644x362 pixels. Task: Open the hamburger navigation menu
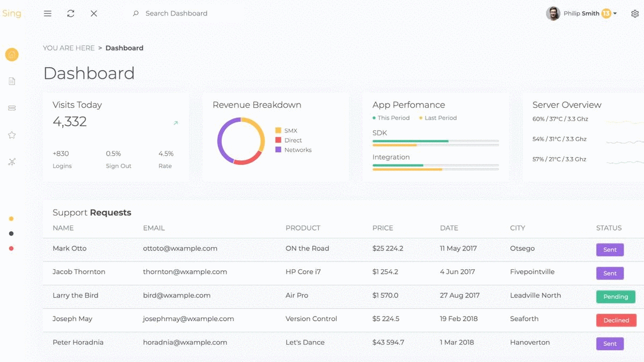coord(47,13)
